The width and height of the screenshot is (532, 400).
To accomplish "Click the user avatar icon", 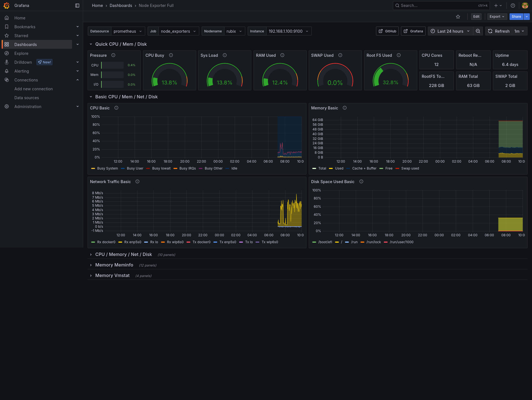I will point(525,6).
